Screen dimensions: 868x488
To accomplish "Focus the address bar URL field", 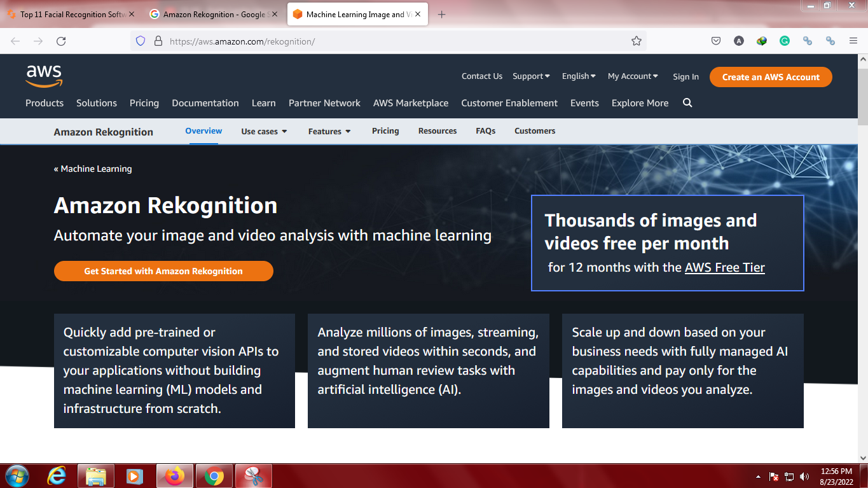I will (x=388, y=41).
